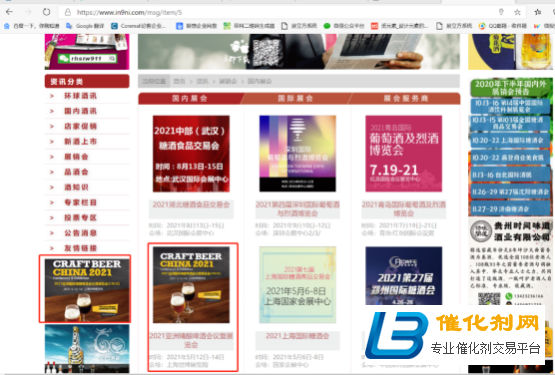Click the sidebar liquor bottle banner
The width and height of the screenshot is (555, 375).
pyautogui.click(x=87, y=349)
